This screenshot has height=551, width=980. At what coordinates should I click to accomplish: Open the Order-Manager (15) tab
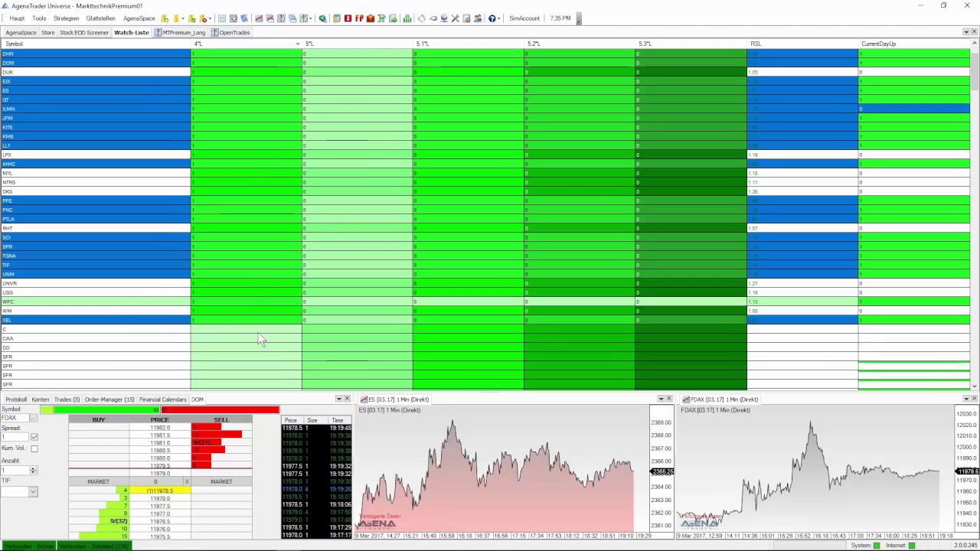point(109,399)
